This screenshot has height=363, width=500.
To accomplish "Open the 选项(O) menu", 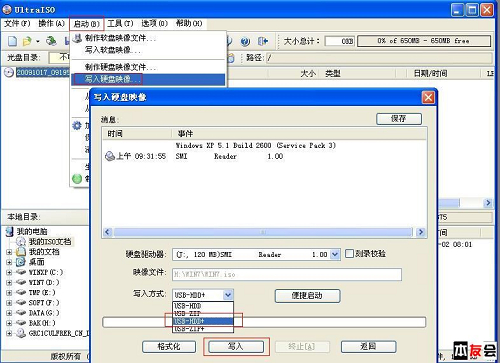I will (x=155, y=23).
